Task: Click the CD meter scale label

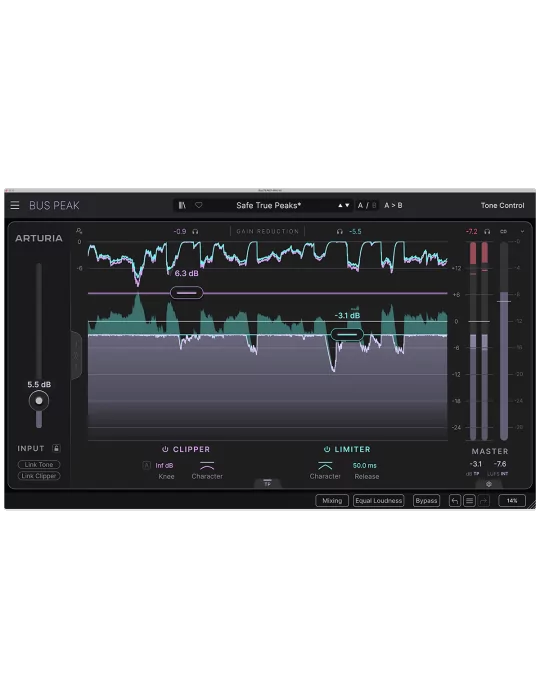Action: pos(503,232)
